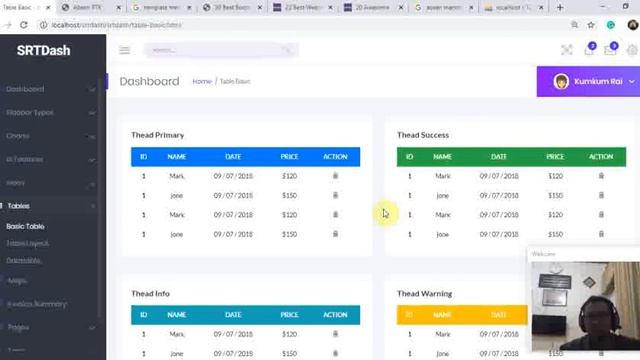Select Table Layout in sidebar
Screen dimensions: 640x360
click(27, 243)
